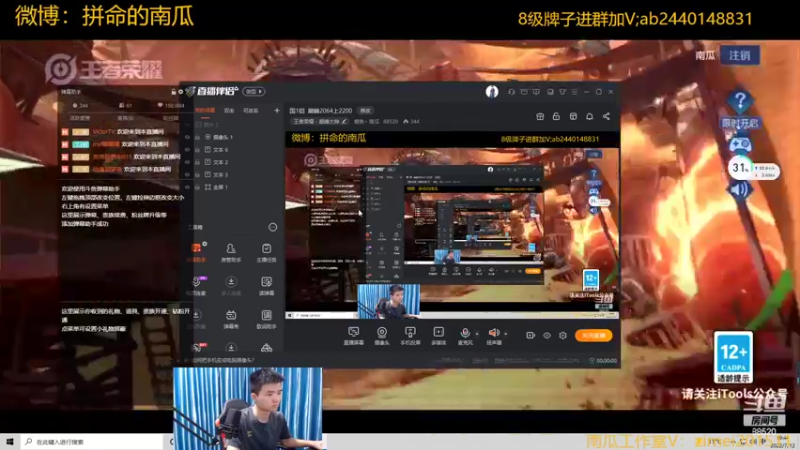Add a 摄像头 camera source

[x=382, y=336]
